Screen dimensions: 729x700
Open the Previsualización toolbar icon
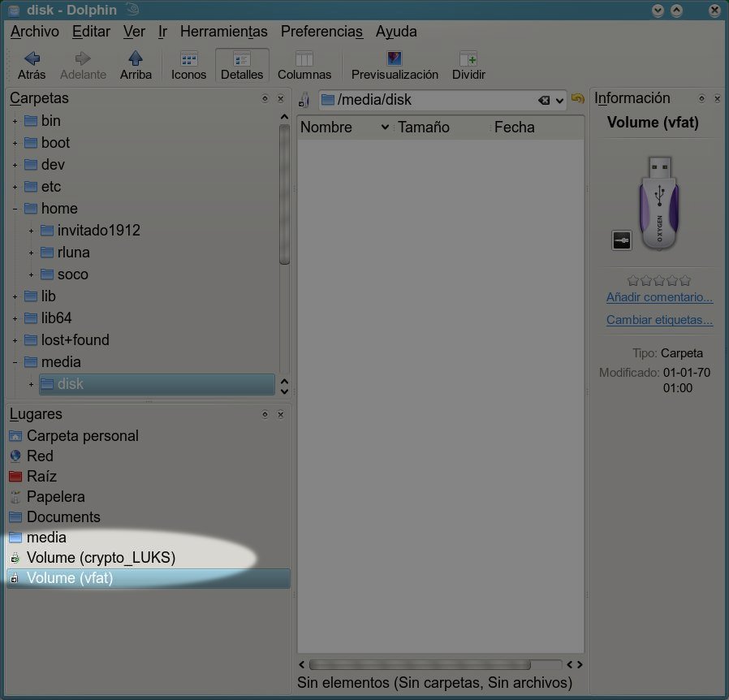pyautogui.click(x=395, y=59)
